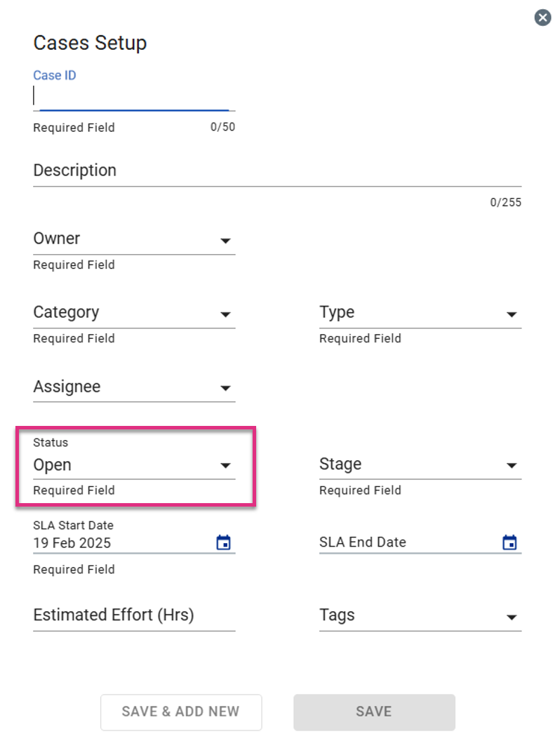Screen dimensions: 560x741
Task: Open the Assignee dropdown
Action: tap(134, 387)
